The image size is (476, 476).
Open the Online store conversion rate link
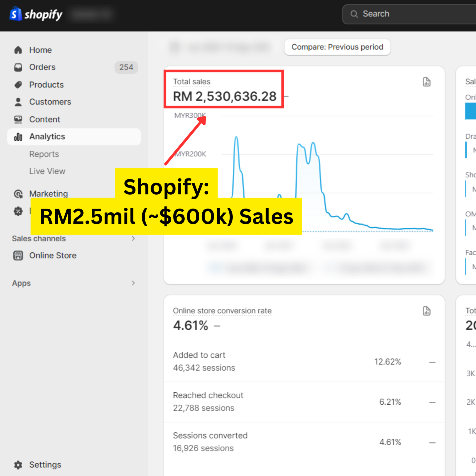point(222,311)
